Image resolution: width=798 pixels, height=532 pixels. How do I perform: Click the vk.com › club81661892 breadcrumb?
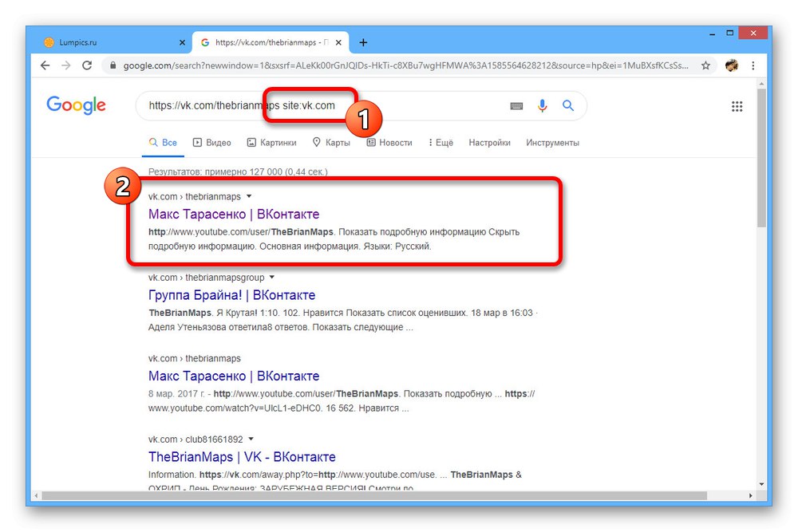click(196, 439)
